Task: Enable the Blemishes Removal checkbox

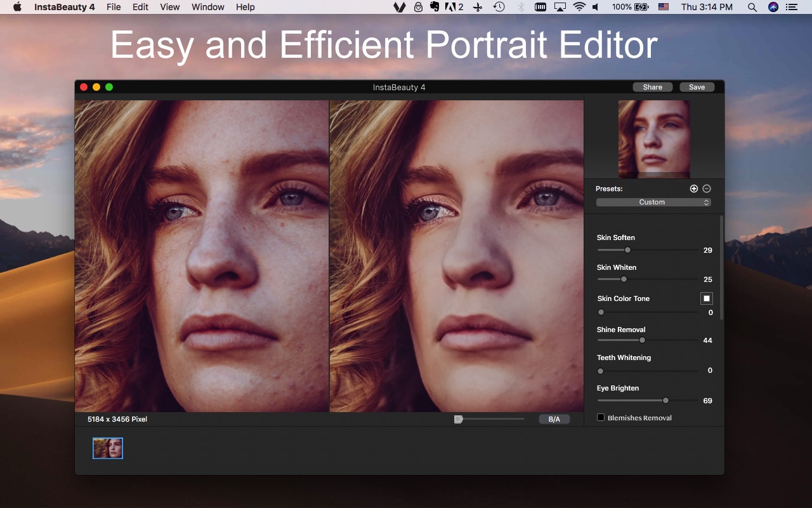Action: 601,417
